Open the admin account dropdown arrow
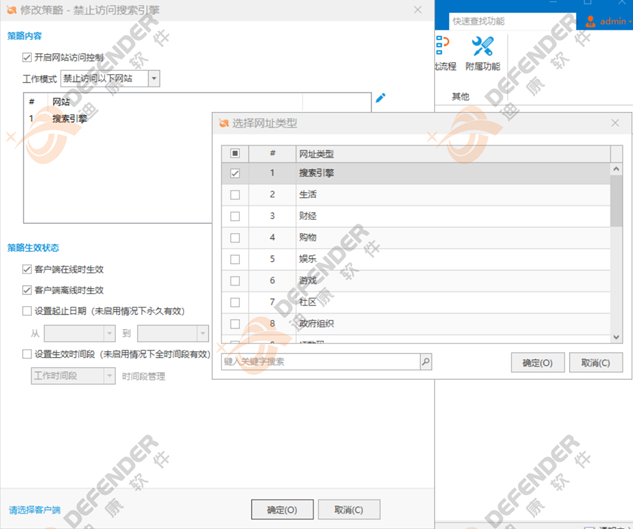 click(x=630, y=21)
